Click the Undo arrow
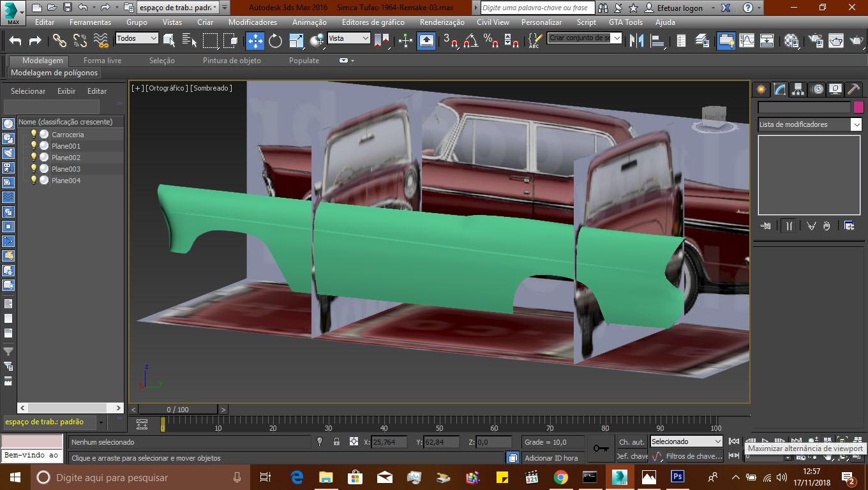Screen dimensions: 868x490 click(15, 41)
